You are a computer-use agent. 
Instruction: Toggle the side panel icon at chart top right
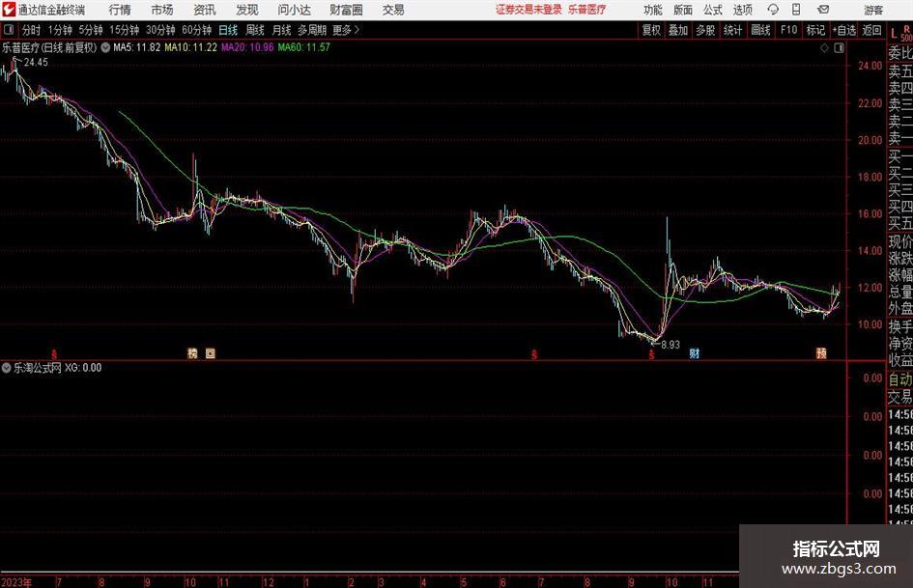[839, 48]
